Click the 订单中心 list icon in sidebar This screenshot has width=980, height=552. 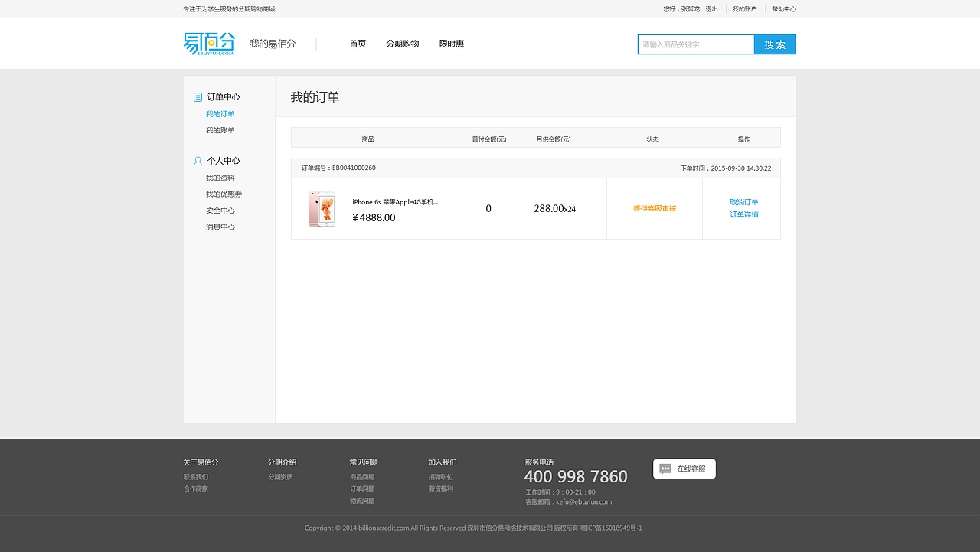(196, 96)
